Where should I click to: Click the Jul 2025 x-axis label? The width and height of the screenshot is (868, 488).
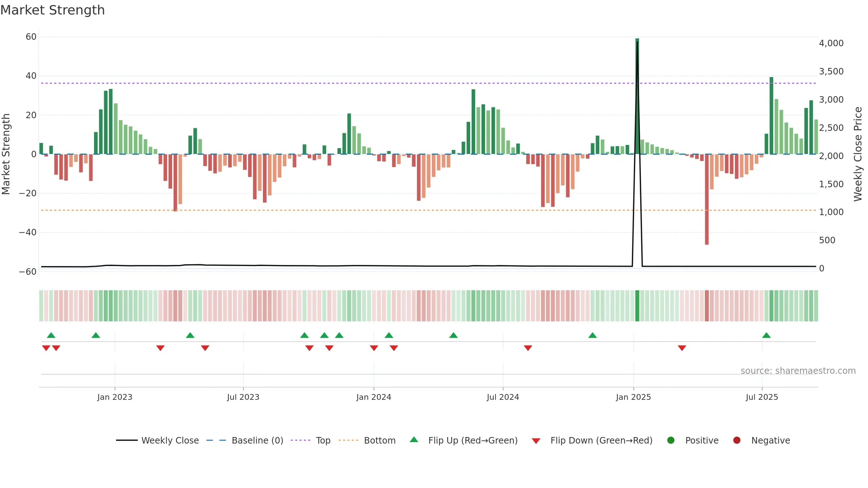(762, 397)
